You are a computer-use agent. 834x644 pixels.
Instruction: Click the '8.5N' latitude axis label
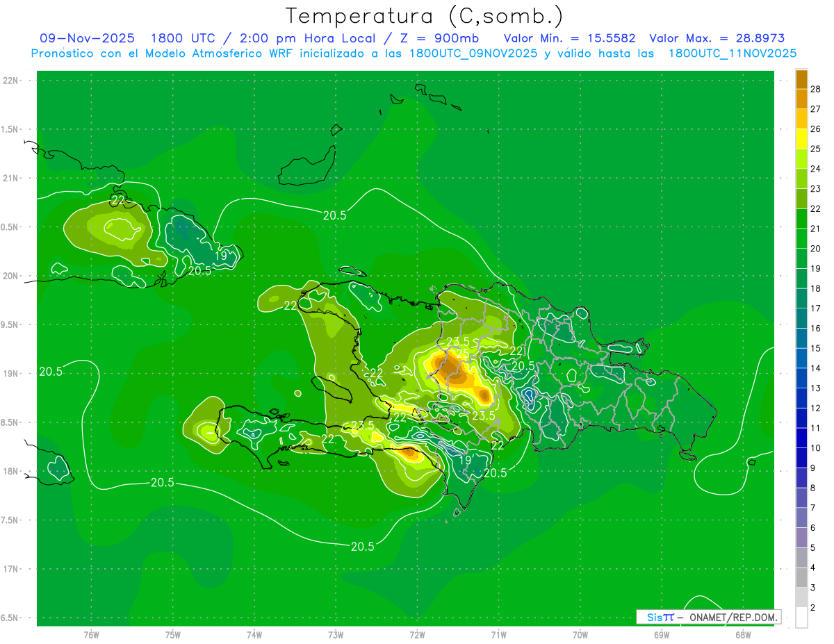point(10,422)
